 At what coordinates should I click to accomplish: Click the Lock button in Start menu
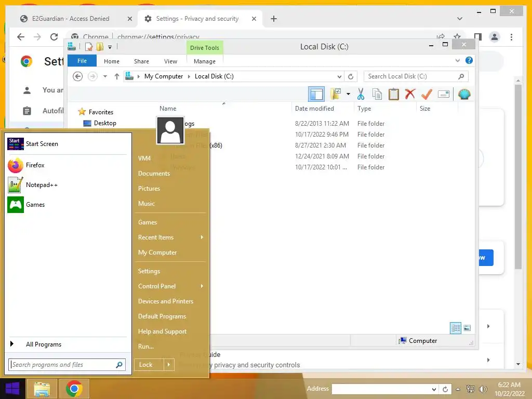coord(149,365)
